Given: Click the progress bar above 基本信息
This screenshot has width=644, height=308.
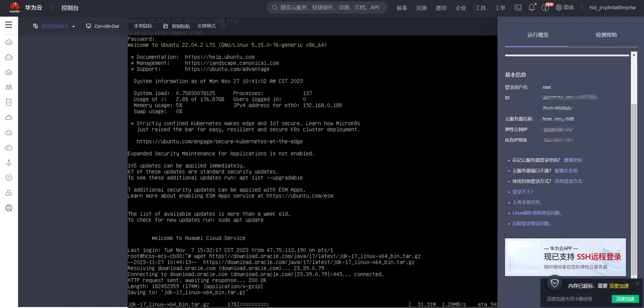Looking at the screenshot, I should coord(567,55).
